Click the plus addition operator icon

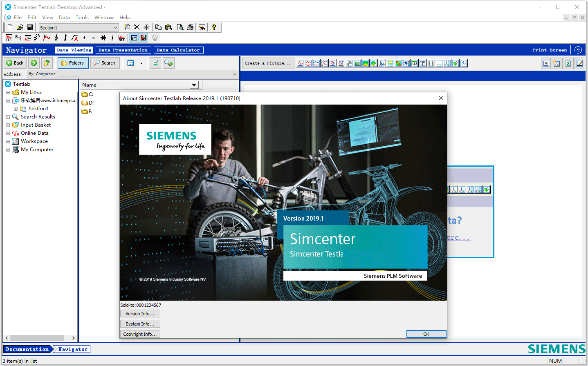click(x=84, y=38)
